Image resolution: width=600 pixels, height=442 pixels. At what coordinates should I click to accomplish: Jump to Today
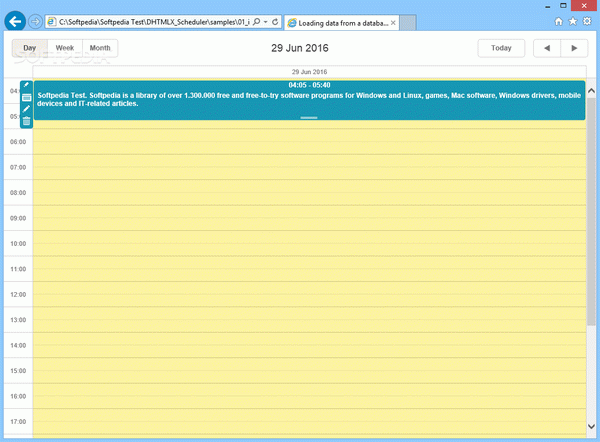[x=501, y=48]
